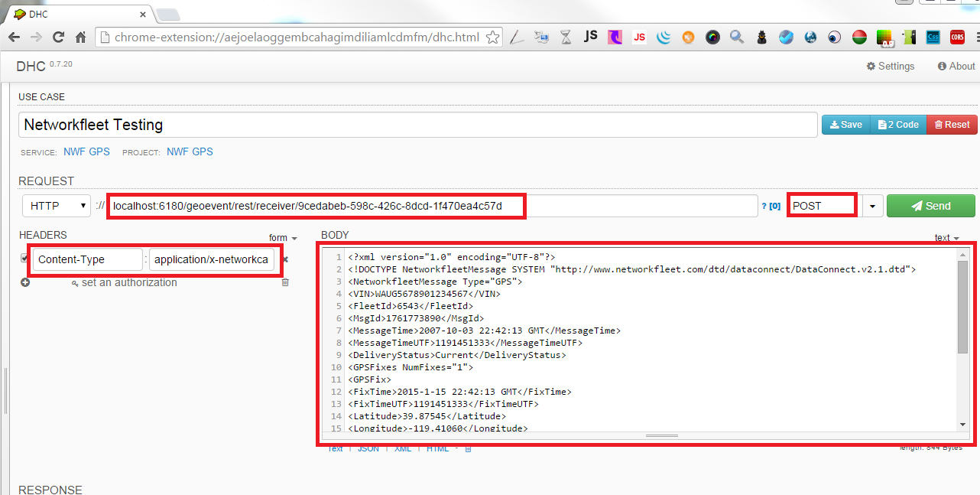
Task: Toggle the Content-Type header checkbox
Action: point(25,259)
